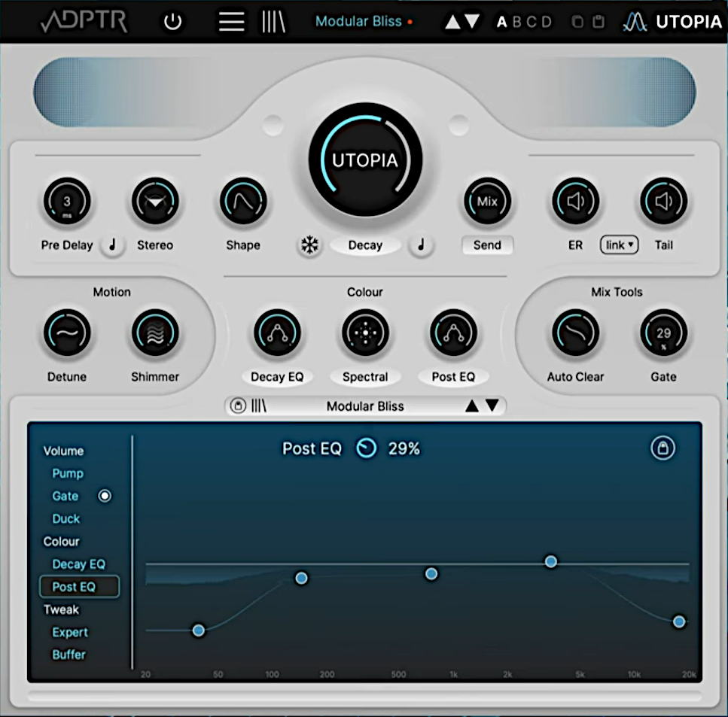Click the EQ node near 150 Hz

tap(301, 578)
